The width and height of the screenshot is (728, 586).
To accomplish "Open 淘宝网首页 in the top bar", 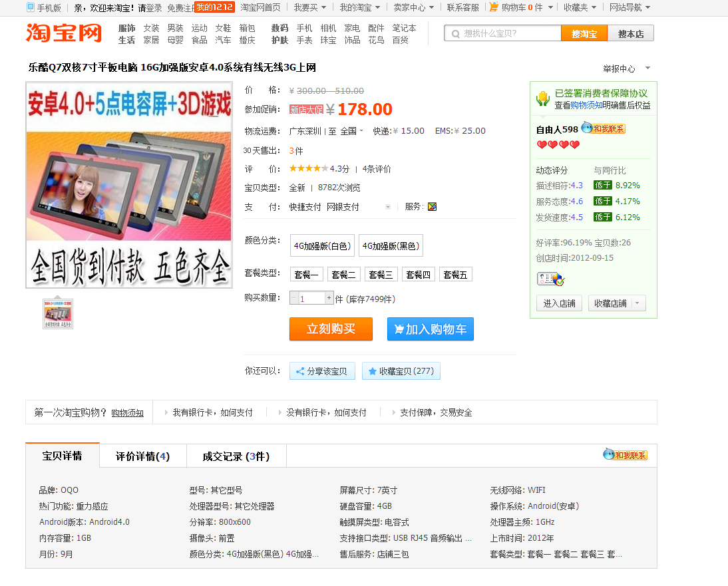I will pyautogui.click(x=260, y=7).
